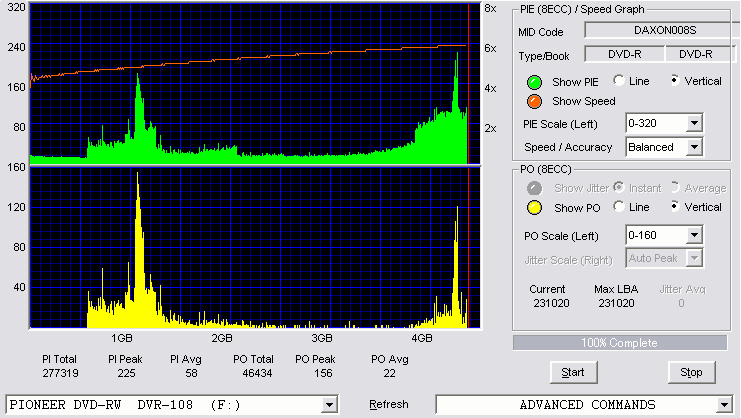Click the second Type/Book DVD-R field
Viewport: 741px width, 418px height.
700,54
